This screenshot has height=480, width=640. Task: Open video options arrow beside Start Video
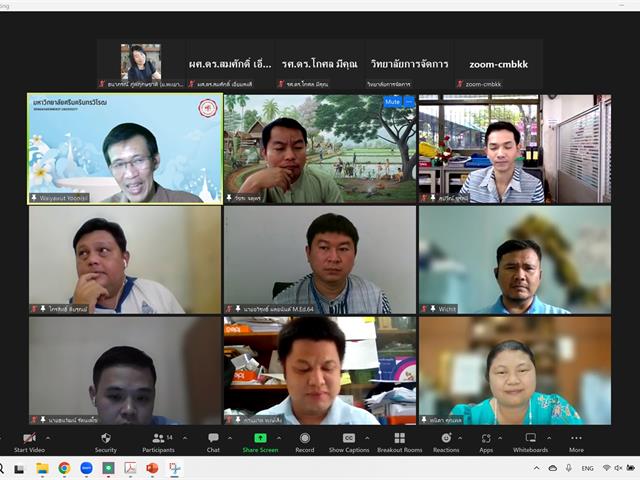[x=48, y=438]
